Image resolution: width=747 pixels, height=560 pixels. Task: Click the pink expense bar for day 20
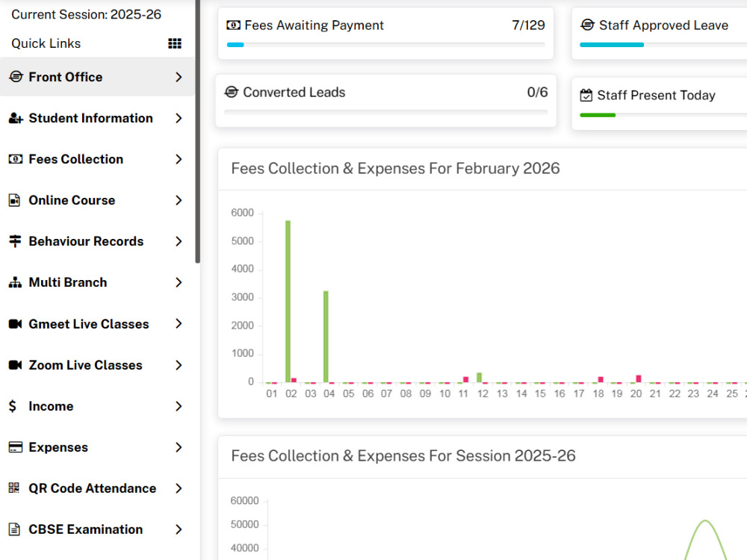click(x=639, y=379)
